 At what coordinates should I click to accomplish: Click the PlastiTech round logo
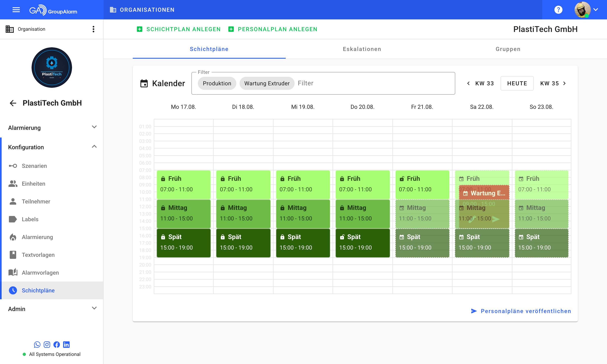tap(52, 68)
